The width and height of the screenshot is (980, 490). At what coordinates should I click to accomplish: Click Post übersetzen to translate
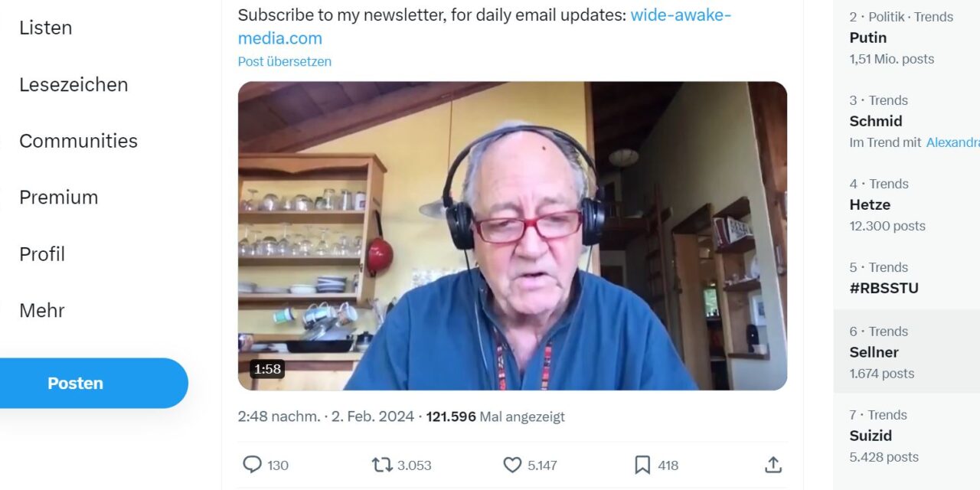pyautogui.click(x=285, y=61)
